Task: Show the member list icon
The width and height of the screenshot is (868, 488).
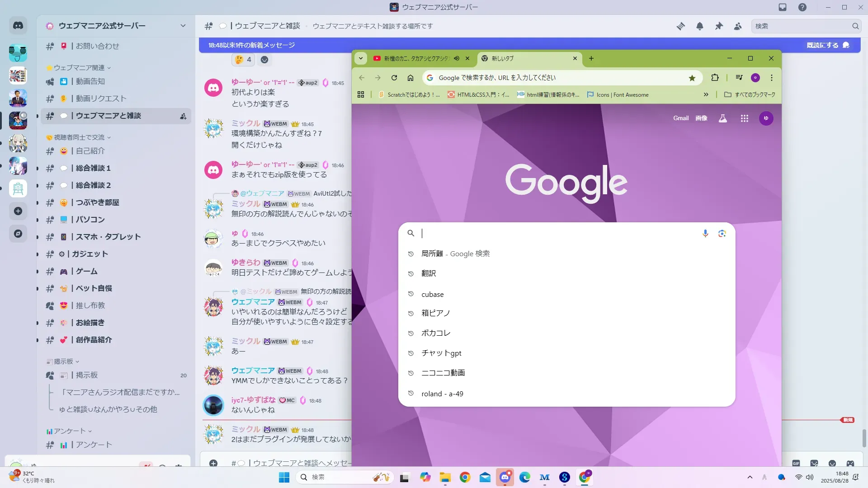Action: (x=738, y=26)
